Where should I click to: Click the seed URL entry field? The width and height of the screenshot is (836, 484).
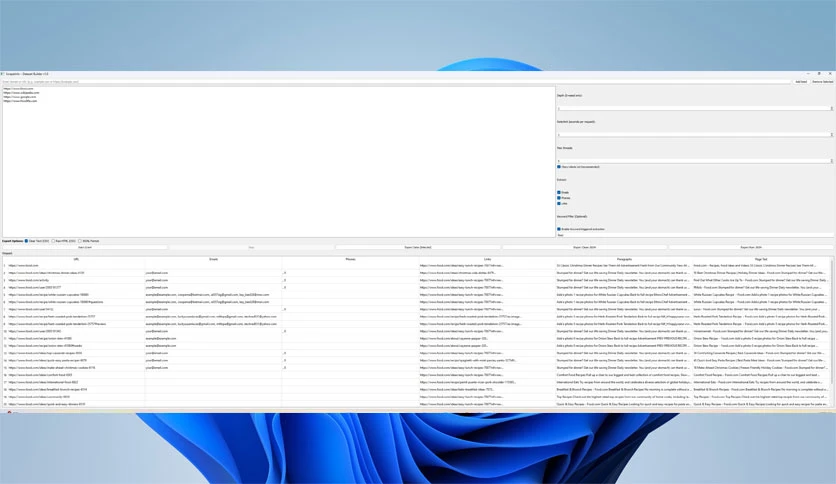coord(396,82)
